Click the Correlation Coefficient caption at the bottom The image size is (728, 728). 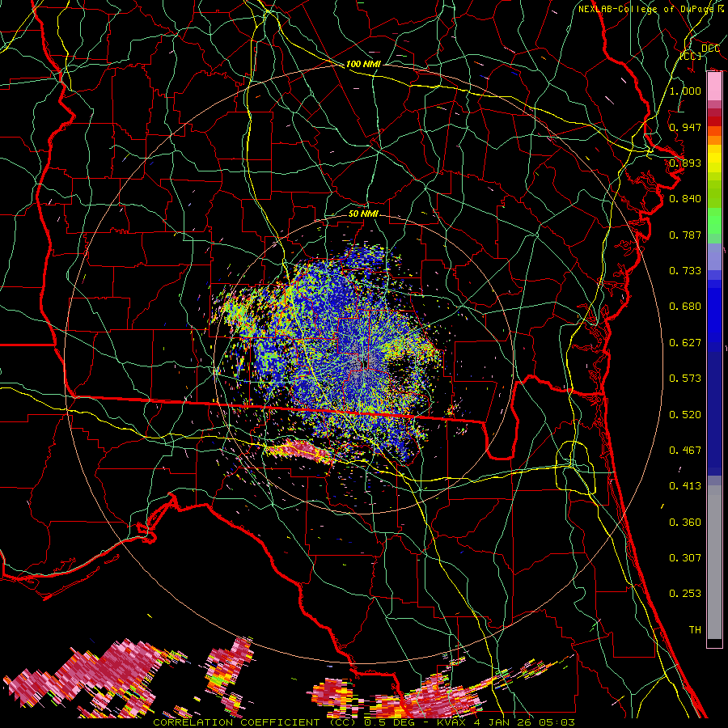point(363,722)
